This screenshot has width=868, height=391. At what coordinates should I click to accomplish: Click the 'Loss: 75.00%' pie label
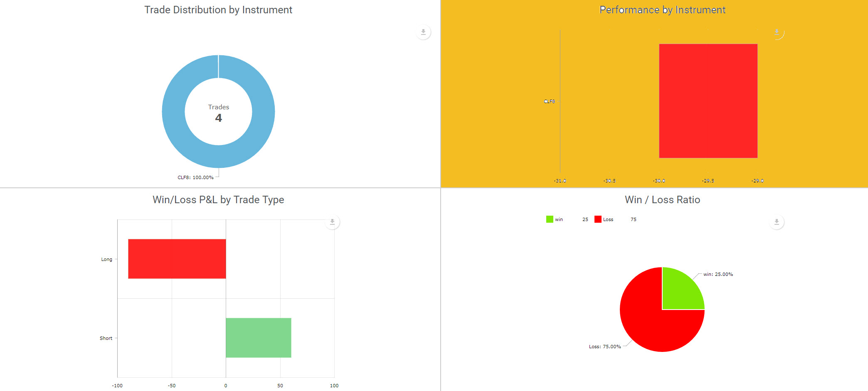click(605, 347)
